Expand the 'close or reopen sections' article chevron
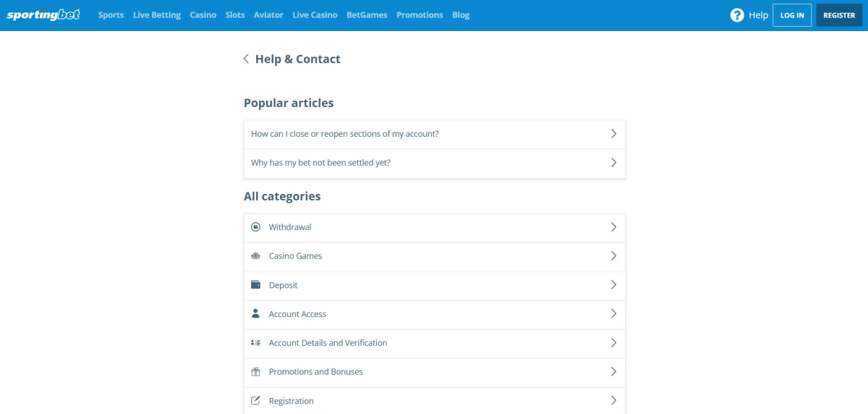Screen dimensions: 868x414 [613, 134]
